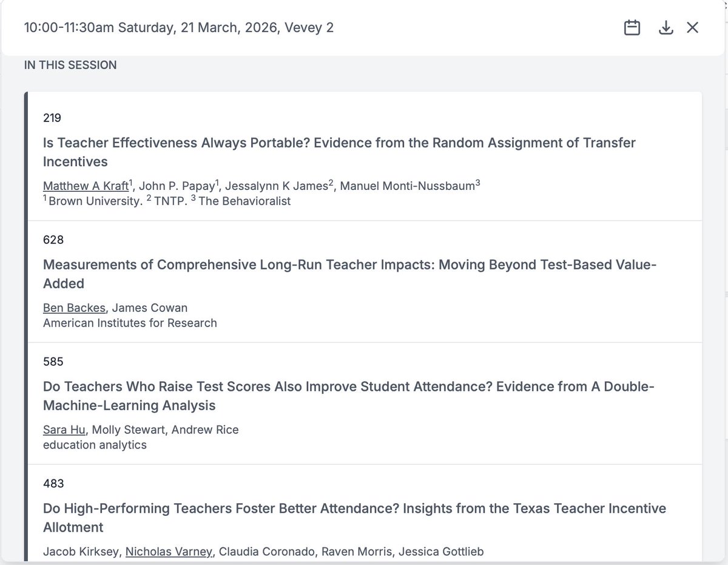This screenshot has height=565, width=728.
Task: Click presenter name Matthew A Kraft
Action: coord(86,186)
